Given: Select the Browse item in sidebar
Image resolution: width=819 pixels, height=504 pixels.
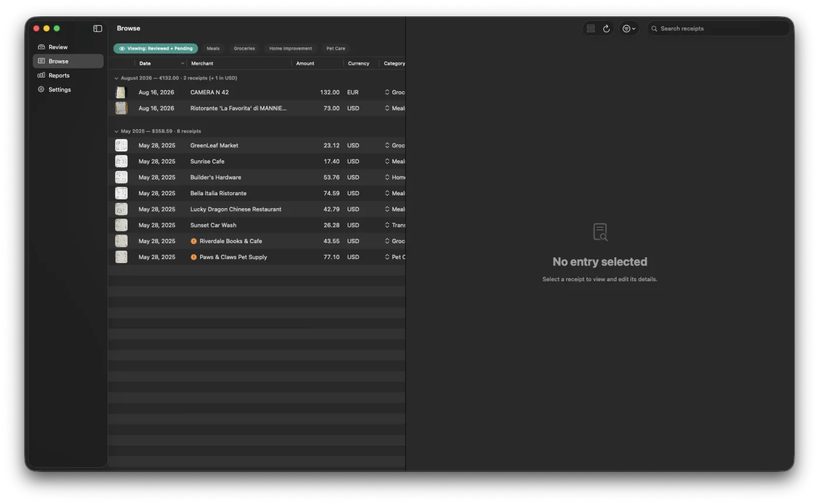Looking at the screenshot, I should click(68, 61).
